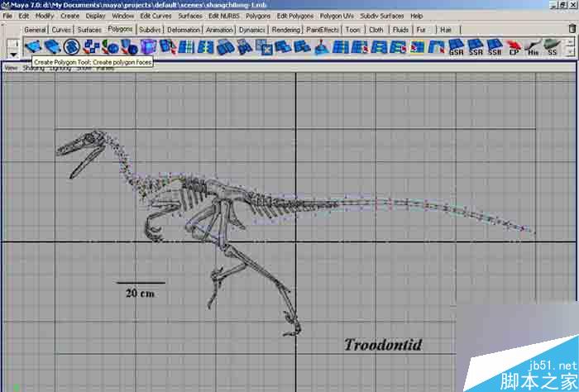Switch to the Toon shelf tab

click(x=352, y=30)
